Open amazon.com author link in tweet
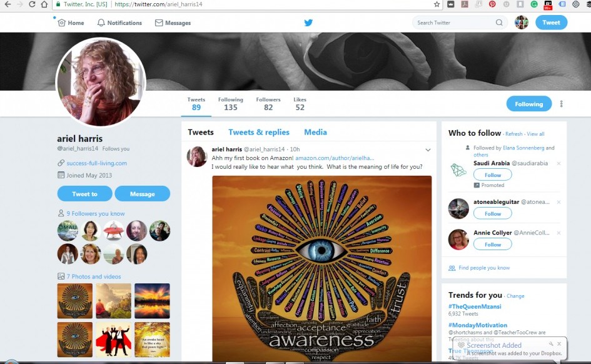Viewport: 591px width, 364px height. [x=335, y=158]
